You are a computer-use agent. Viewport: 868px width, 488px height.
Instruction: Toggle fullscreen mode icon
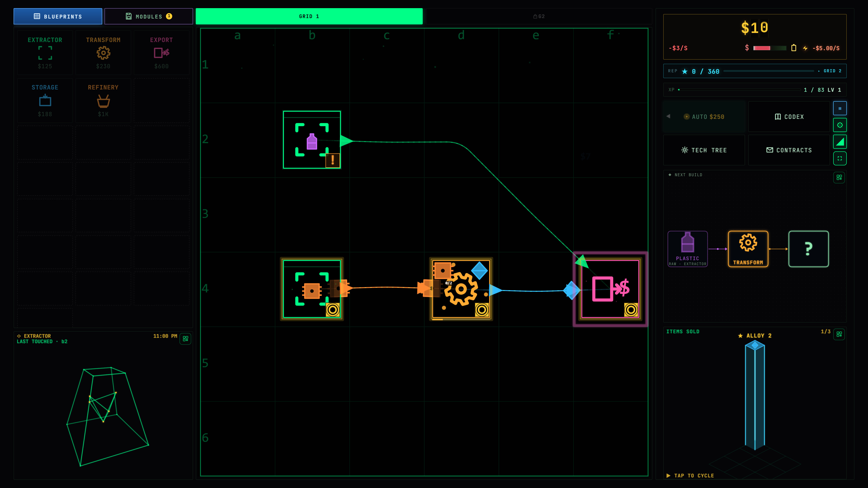tap(840, 158)
